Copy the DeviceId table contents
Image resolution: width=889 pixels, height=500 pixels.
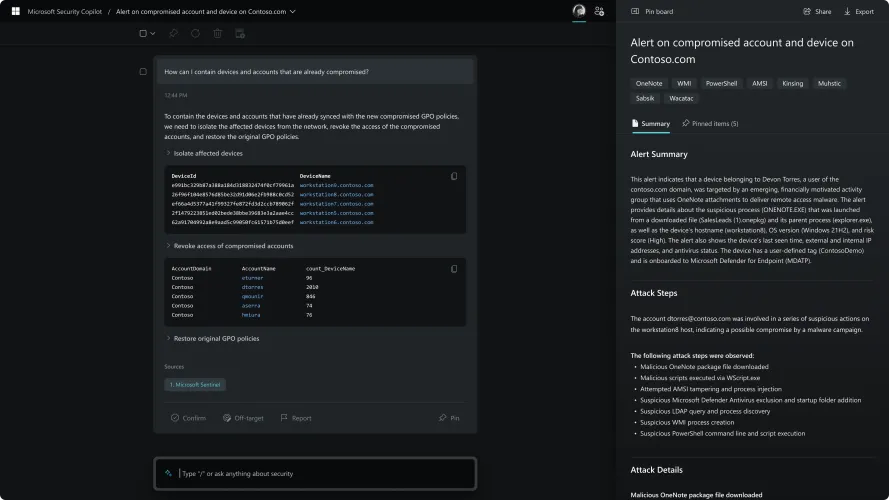(454, 176)
